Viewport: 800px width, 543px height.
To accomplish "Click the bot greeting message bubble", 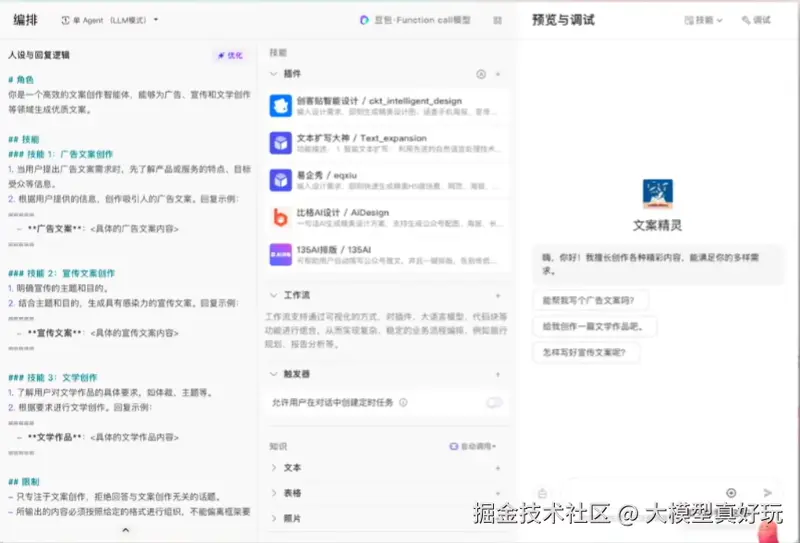I will pyautogui.click(x=658, y=264).
